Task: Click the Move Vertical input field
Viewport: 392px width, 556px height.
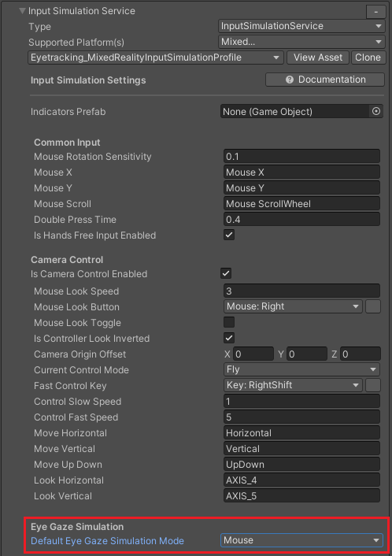Action: tap(301, 449)
